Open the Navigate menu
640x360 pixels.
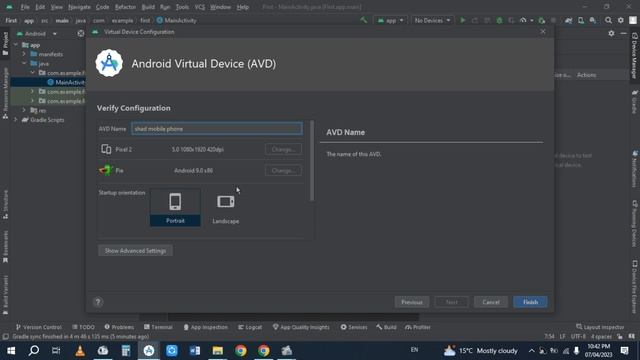click(x=79, y=7)
